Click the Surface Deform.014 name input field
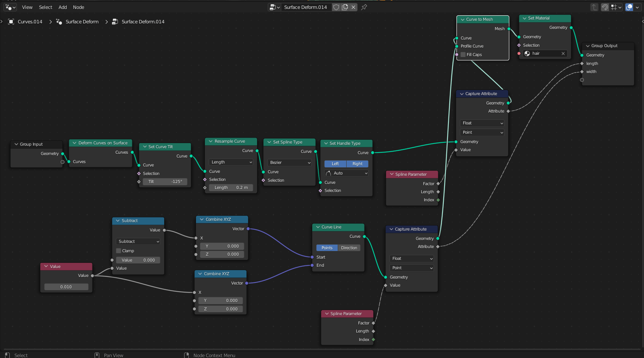This screenshot has width=644, height=358. [x=306, y=7]
